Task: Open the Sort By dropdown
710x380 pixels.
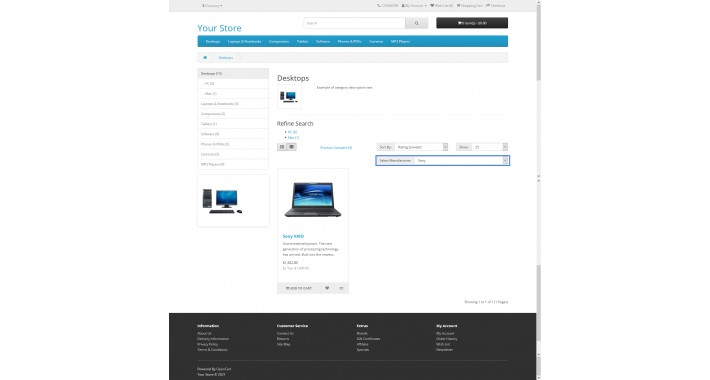Action: tap(421, 147)
